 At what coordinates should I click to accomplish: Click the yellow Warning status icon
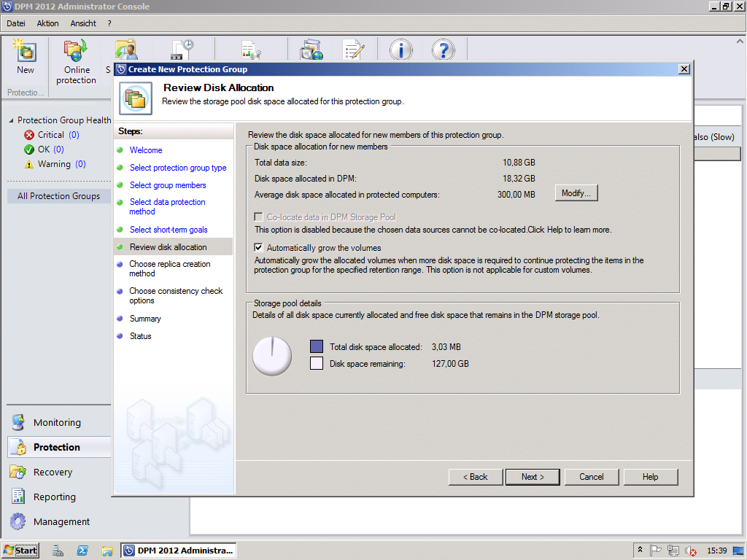coord(29,164)
